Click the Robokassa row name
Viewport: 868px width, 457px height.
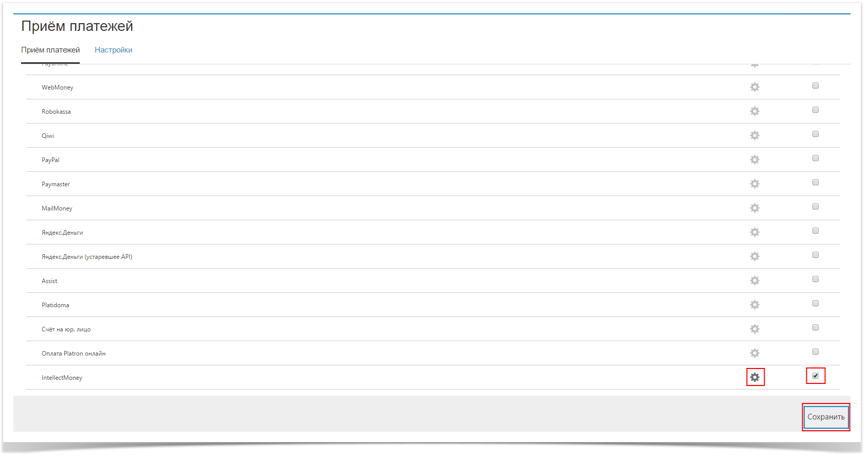point(56,112)
